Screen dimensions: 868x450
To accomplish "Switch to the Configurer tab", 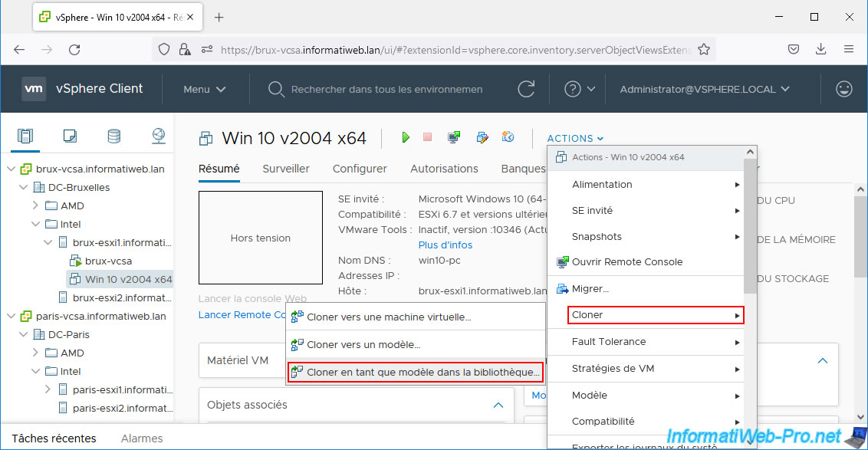I will click(x=360, y=169).
